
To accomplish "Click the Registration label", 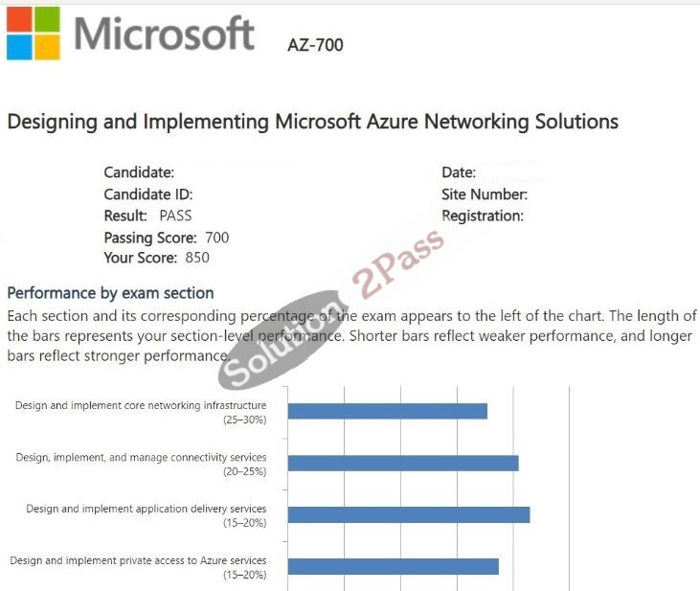I will pyautogui.click(x=483, y=216).
